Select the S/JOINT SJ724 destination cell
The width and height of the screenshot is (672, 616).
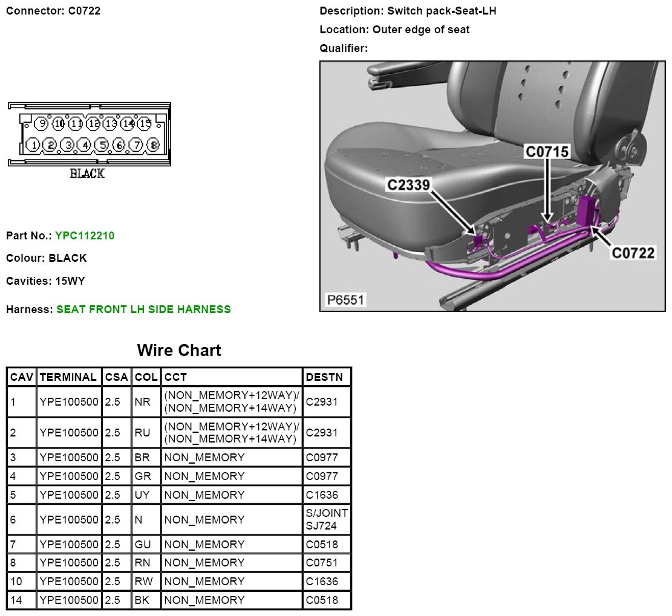[x=327, y=519]
